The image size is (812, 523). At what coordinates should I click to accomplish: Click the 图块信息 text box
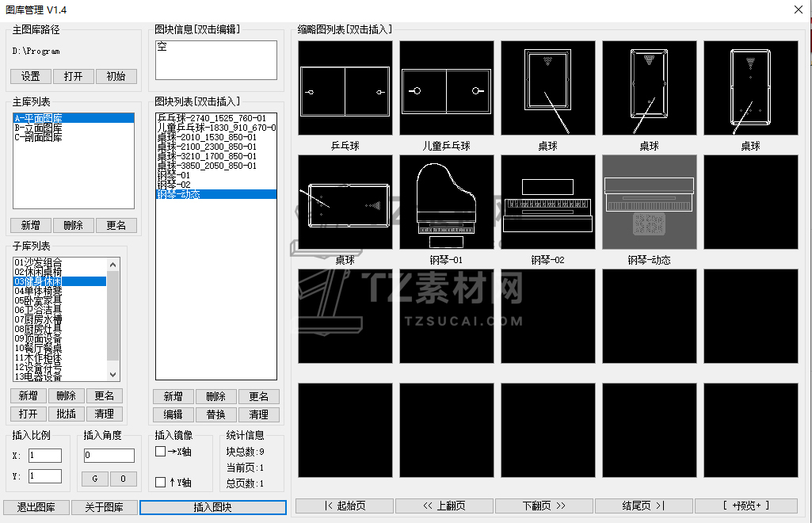tap(216, 60)
